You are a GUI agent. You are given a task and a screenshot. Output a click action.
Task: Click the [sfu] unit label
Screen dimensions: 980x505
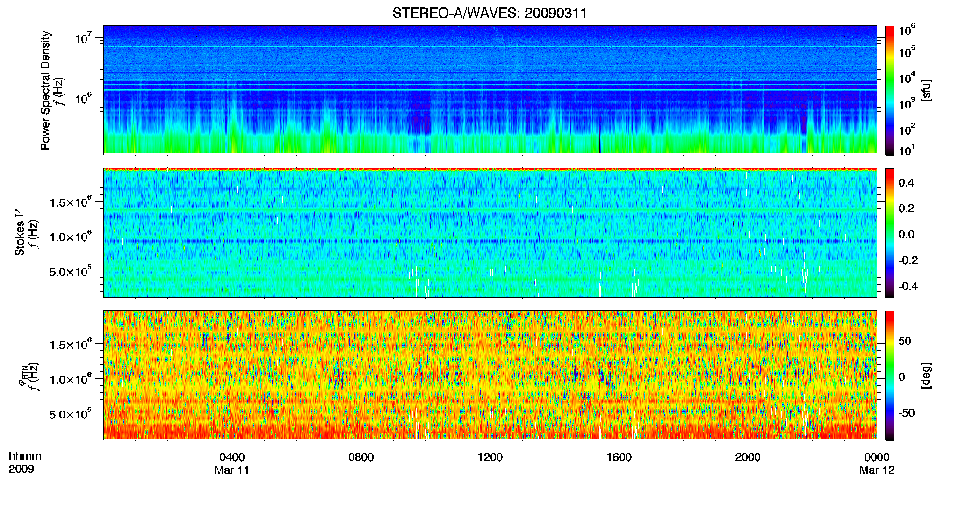[926, 91]
